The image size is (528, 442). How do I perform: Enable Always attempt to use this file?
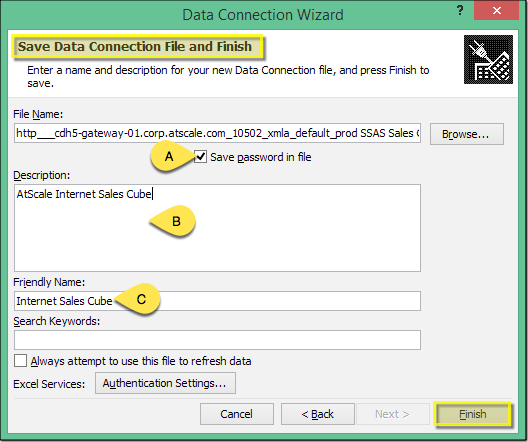[21, 361]
